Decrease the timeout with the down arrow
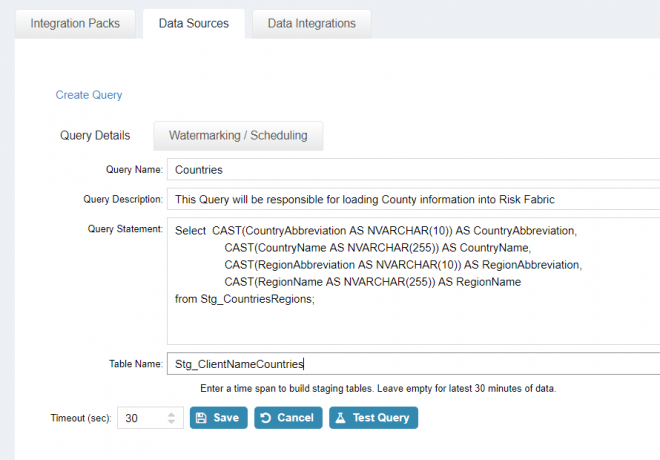The height and width of the screenshot is (460, 660). tap(171, 423)
